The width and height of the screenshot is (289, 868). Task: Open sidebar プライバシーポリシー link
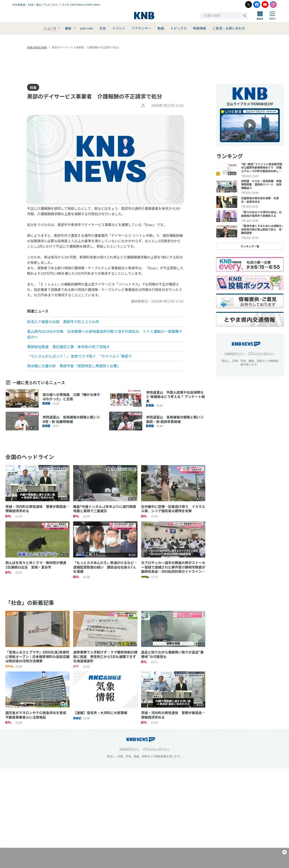(x=261, y=354)
